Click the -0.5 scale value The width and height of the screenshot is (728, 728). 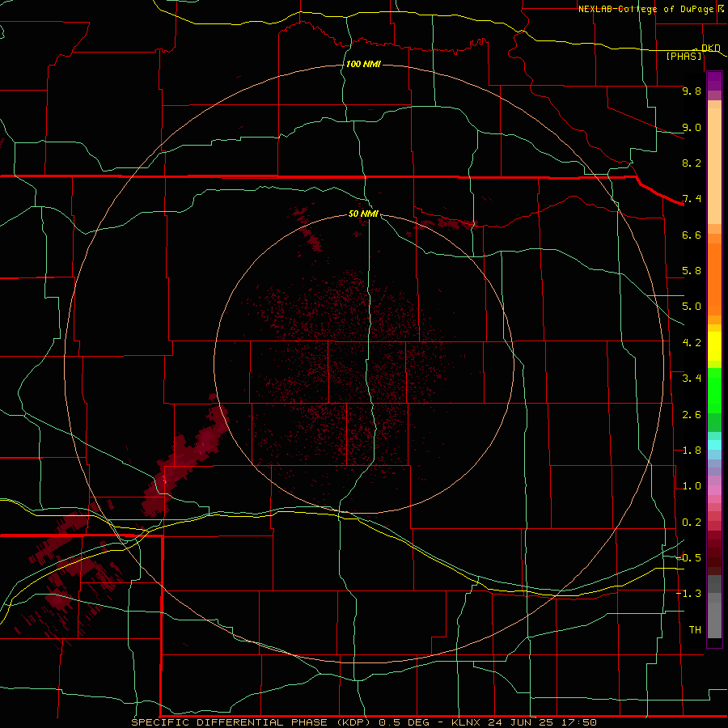(x=688, y=558)
